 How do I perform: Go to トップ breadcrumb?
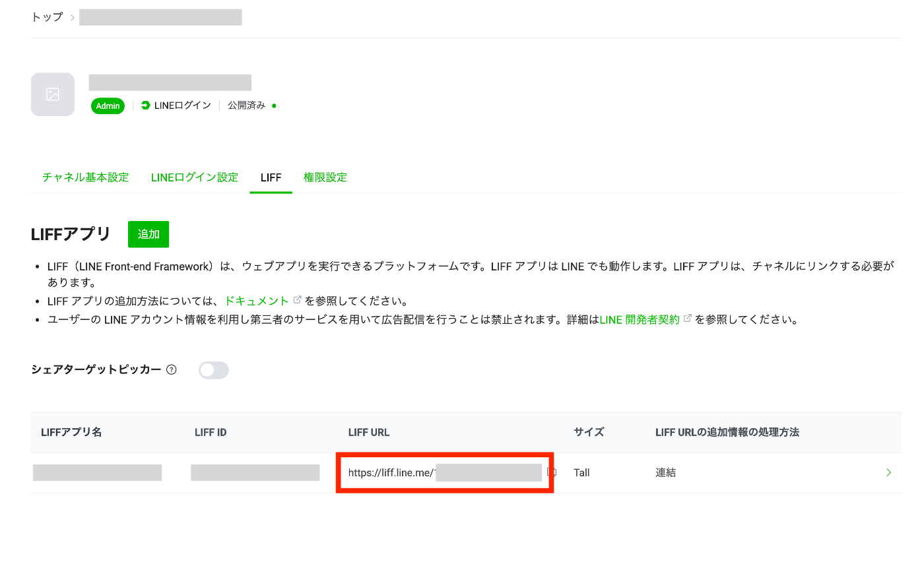(46, 17)
